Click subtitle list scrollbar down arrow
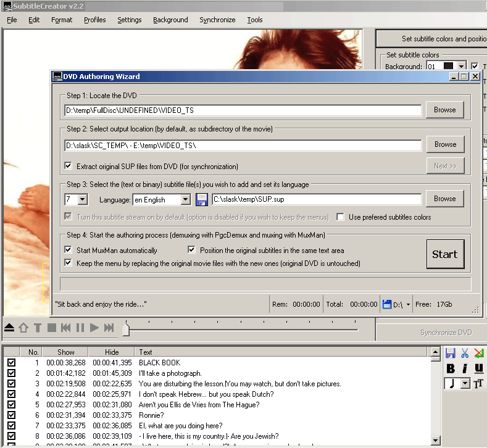Image resolution: width=487 pixels, height=448 pixels. 435,440
